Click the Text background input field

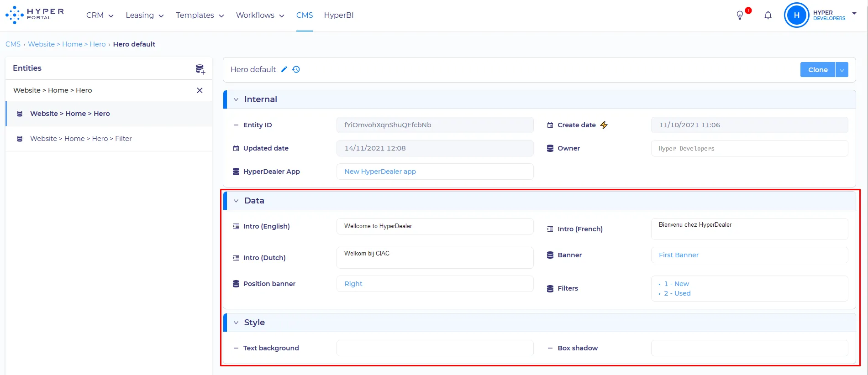(x=435, y=348)
